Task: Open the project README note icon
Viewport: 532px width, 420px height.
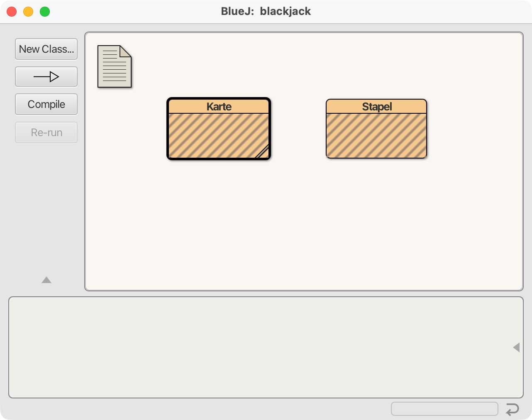Action: [x=114, y=66]
